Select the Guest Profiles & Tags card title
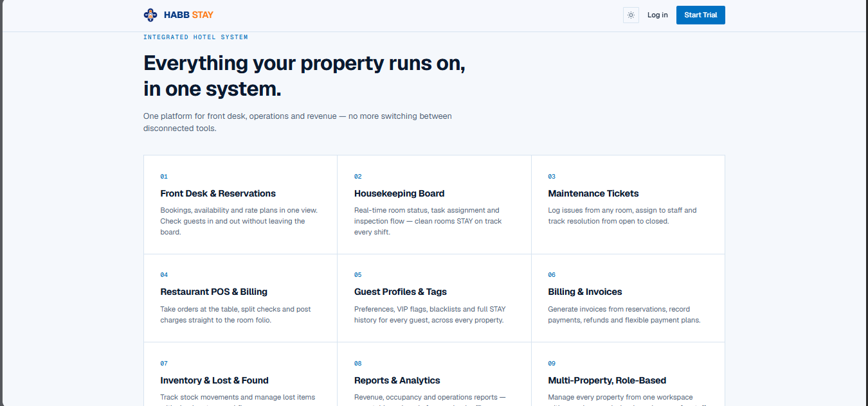This screenshot has width=868, height=406. 401,292
